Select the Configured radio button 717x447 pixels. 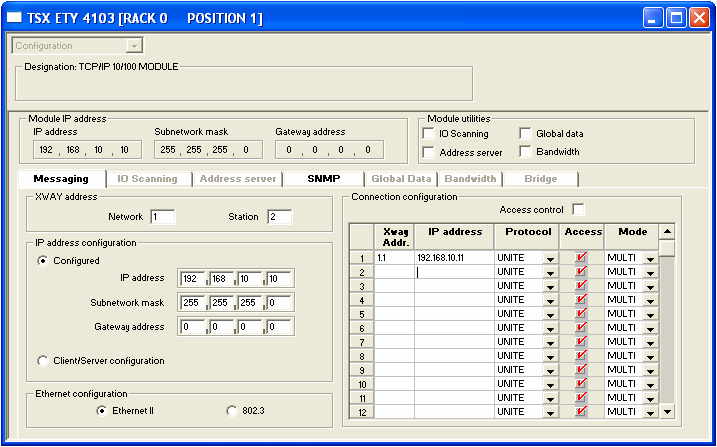pyautogui.click(x=43, y=261)
